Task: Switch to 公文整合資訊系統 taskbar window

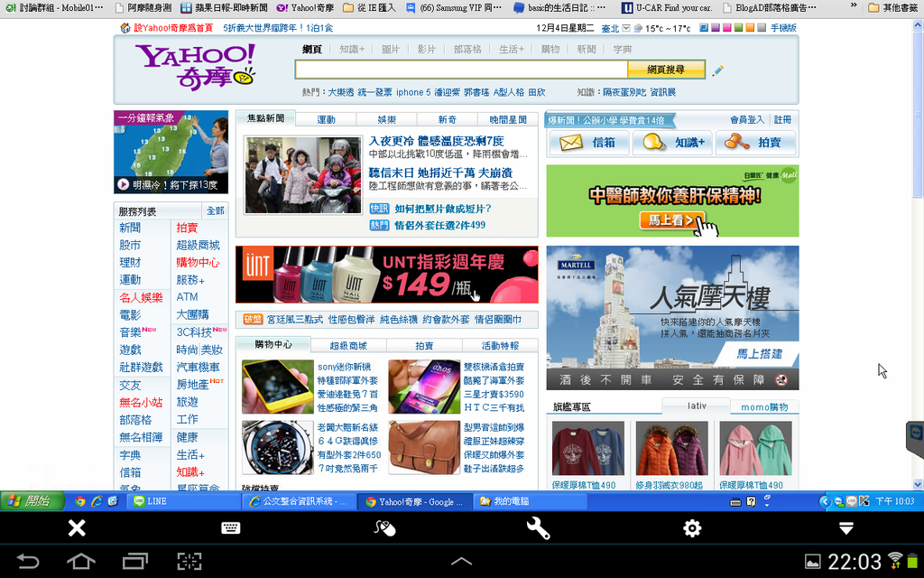Action: tap(300, 501)
